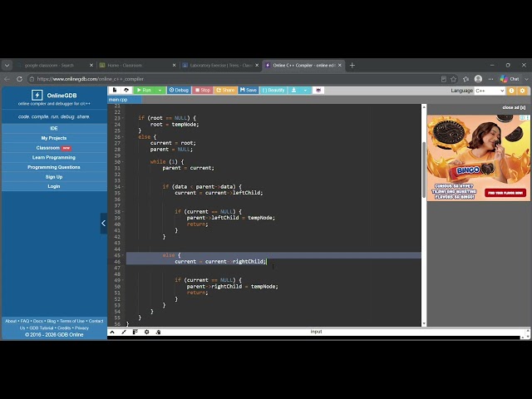Switch to the Home - Classroom tab
This screenshot has height=399, width=532.
137,65
